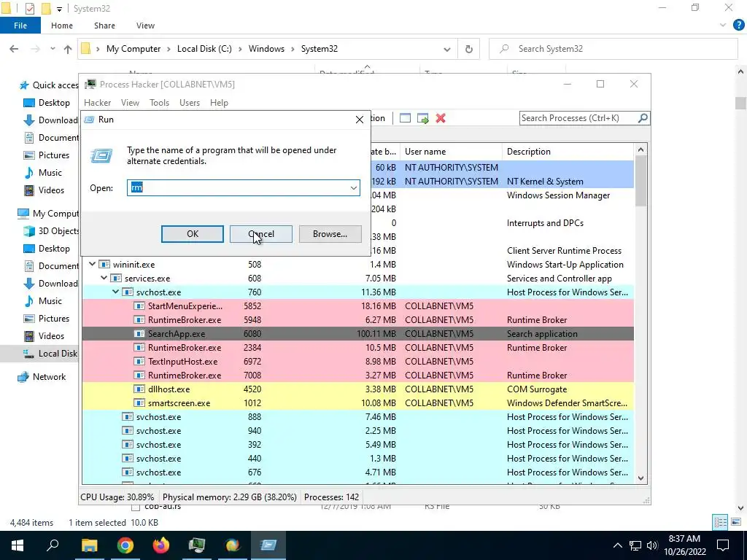Click the red X terminate toolbar icon
The width and height of the screenshot is (747, 560).
441,118
